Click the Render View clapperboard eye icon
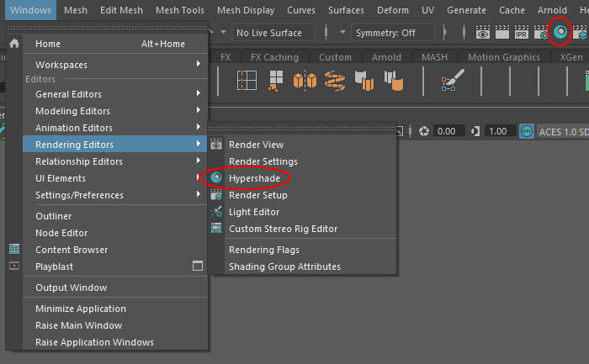The width and height of the screenshot is (589, 364). point(483,33)
